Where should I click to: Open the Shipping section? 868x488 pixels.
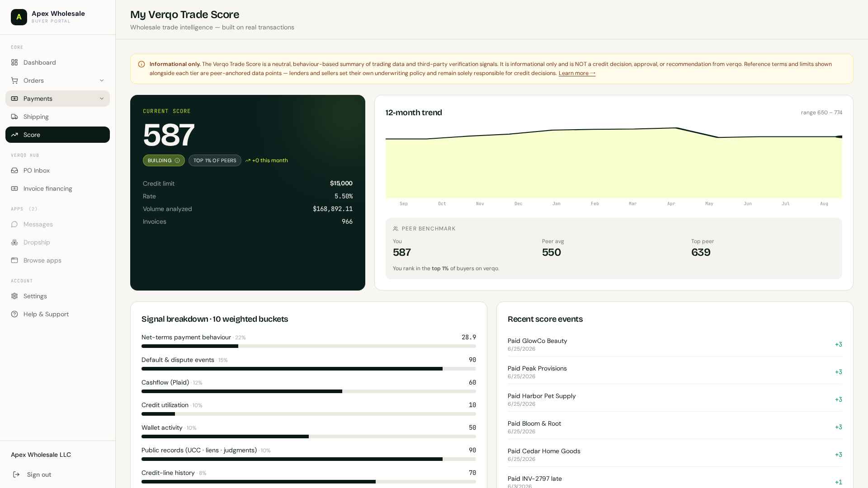57,117
